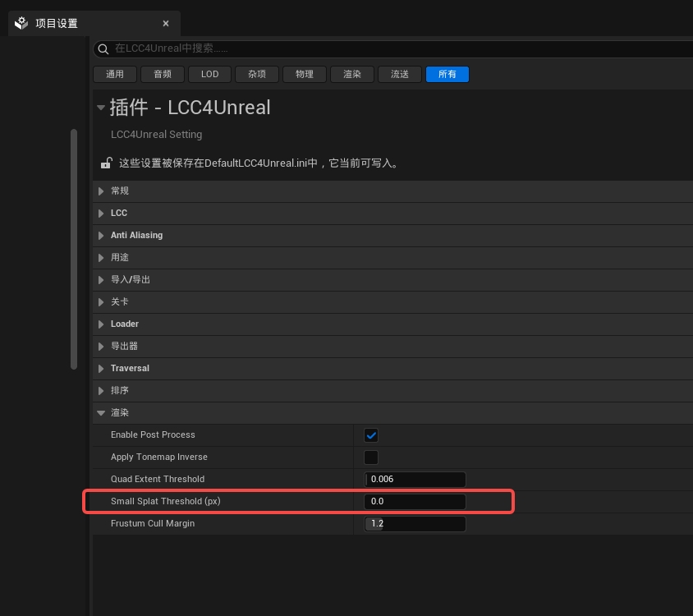693x616 pixels.
Task: Collapse the 插件 - LCC4Unreal header
Action: pyautogui.click(x=101, y=108)
